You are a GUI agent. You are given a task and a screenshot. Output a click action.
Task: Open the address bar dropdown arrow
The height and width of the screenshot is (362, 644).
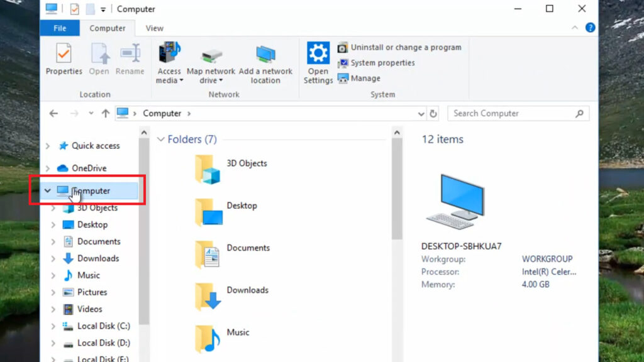pyautogui.click(x=421, y=113)
